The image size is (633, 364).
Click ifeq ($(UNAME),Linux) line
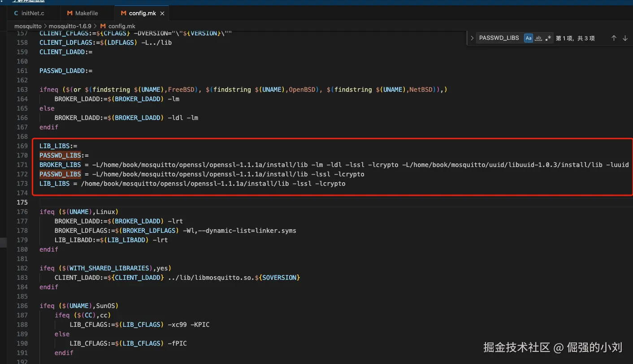(x=79, y=212)
